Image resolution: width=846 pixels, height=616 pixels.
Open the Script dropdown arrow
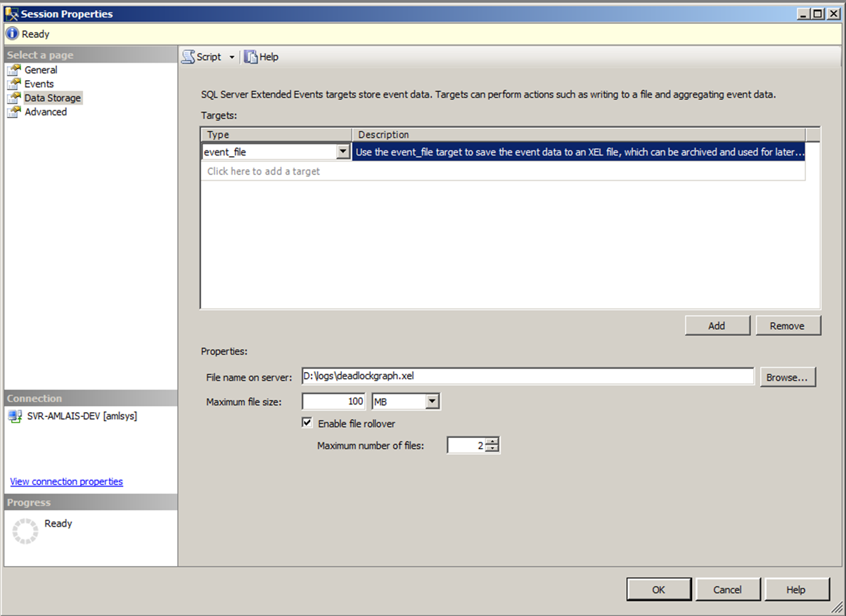232,58
